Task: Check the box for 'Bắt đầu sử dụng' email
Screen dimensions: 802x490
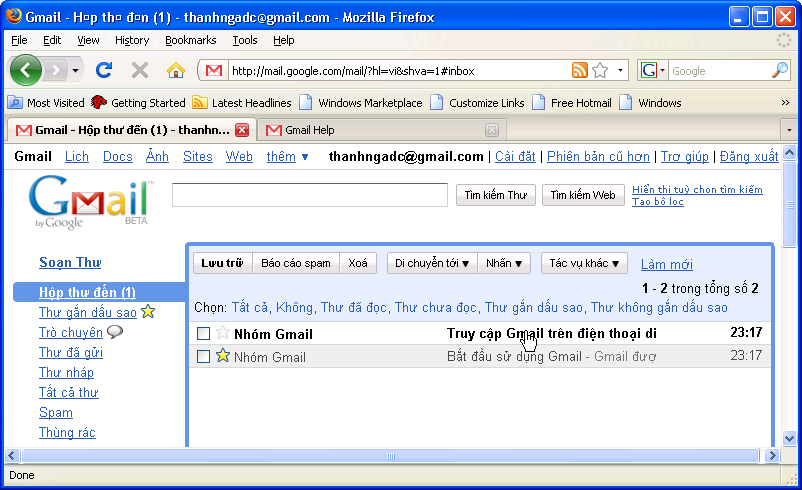Action: [204, 356]
